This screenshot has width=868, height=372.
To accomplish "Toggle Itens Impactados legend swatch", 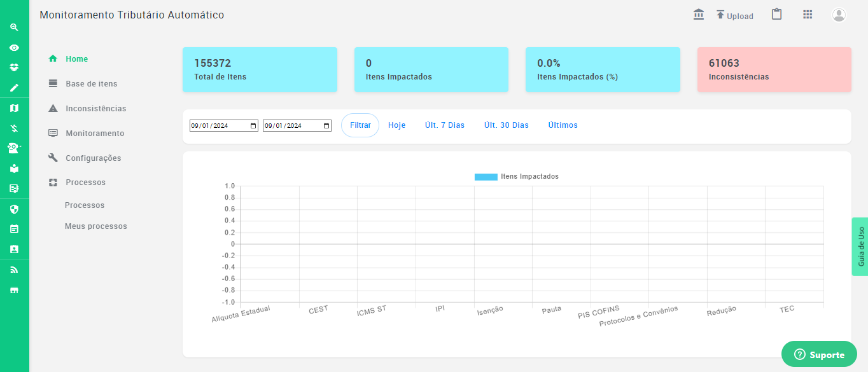I will tap(486, 177).
